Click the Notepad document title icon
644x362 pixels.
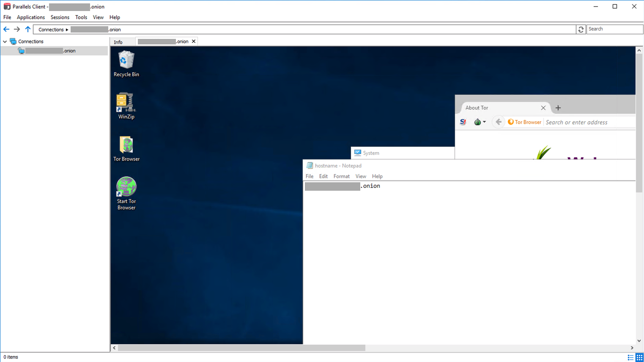click(x=310, y=166)
